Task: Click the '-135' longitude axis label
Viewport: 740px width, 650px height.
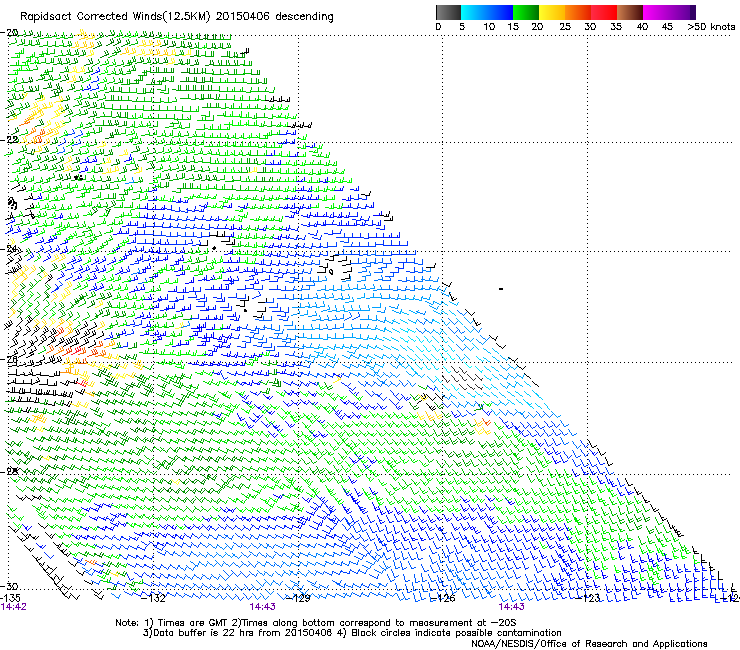Action: click(x=10, y=598)
